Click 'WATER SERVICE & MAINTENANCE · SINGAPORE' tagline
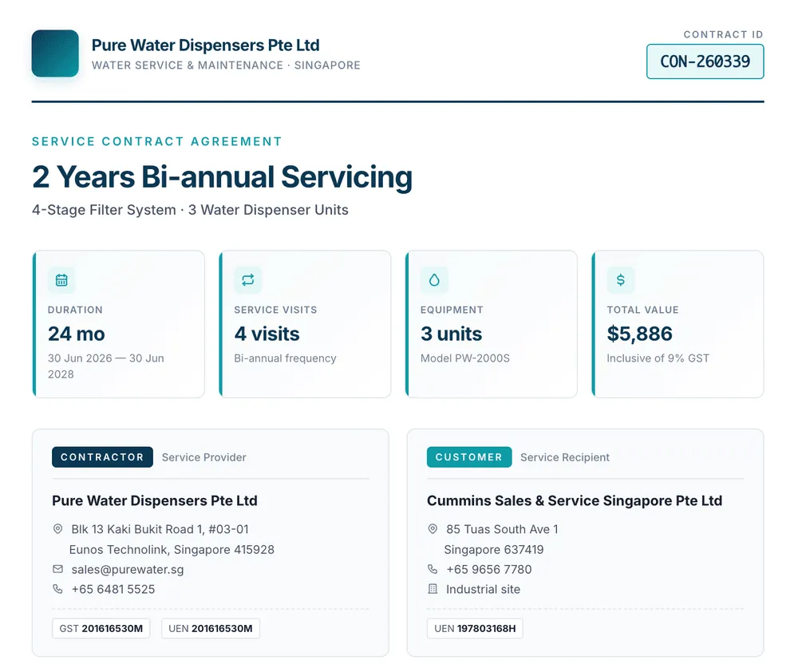The height and width of the screenshot is (672, 798). click(226, 65)
